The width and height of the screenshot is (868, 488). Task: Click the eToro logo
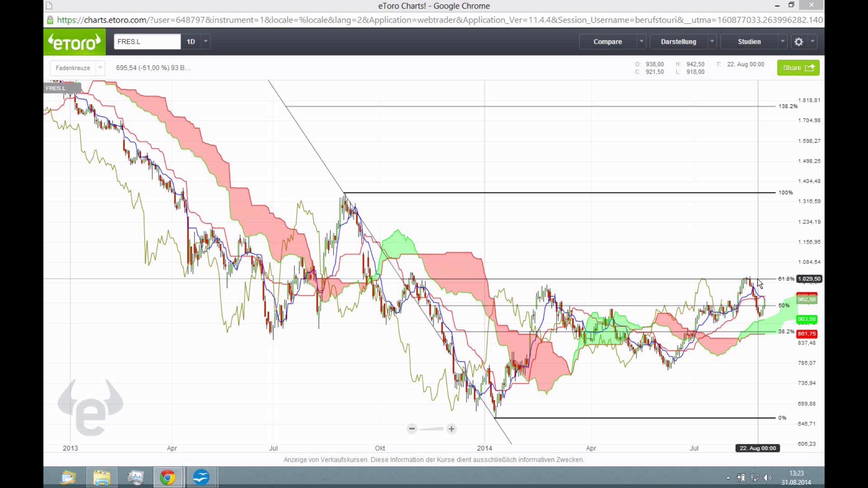[75, 42]
